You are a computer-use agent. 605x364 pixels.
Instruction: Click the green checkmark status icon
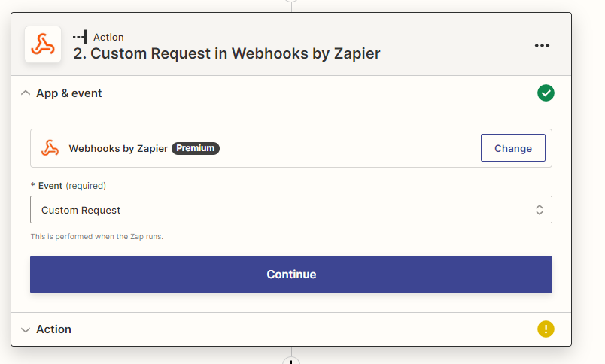(546, 93)
